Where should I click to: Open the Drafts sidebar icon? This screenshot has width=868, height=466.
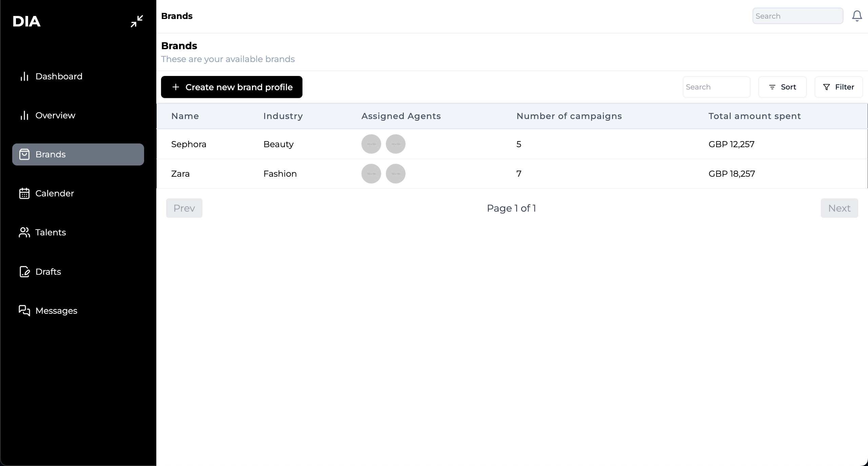point(24,271)
